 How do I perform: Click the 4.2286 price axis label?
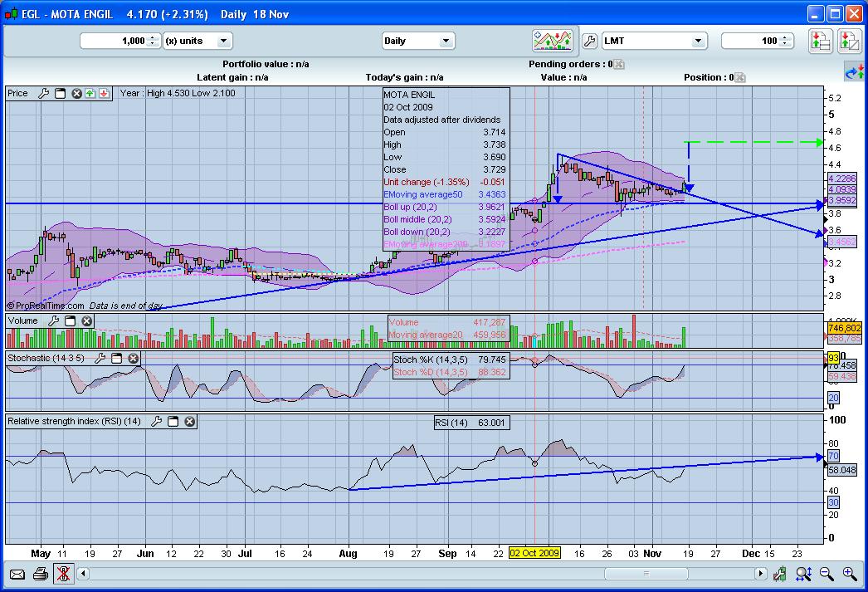(842, 179)
